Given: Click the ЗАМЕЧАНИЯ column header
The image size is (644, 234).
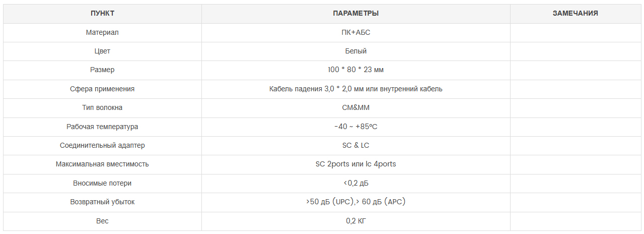Looking at the screenshot, I should [x=576, y=14].
